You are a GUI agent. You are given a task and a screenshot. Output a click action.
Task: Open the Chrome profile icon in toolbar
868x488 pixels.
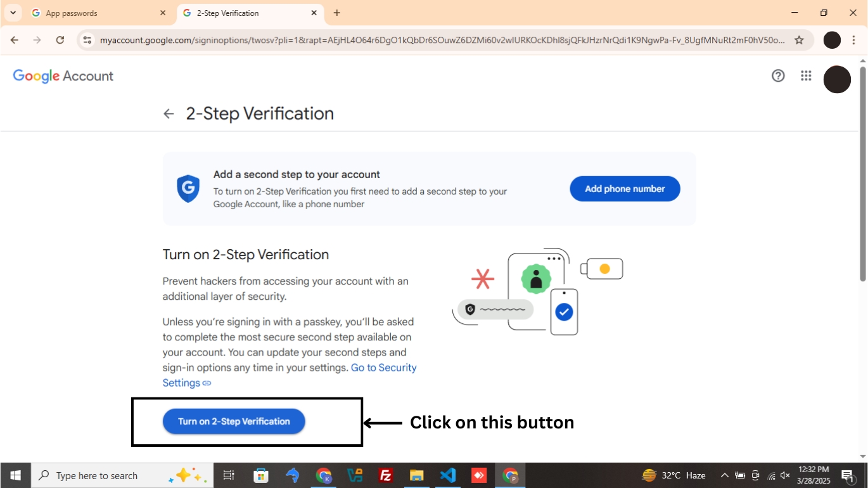tap(832, 40)
